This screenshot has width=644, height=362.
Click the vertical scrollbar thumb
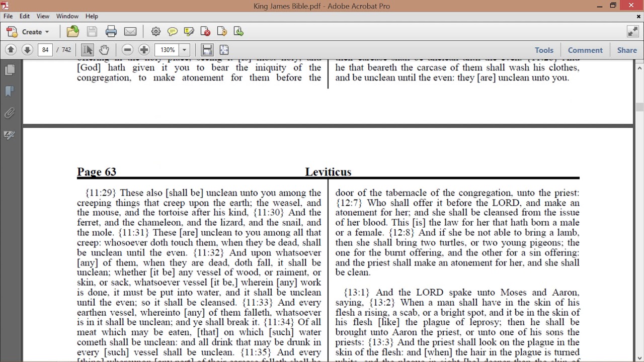(639, 107)
